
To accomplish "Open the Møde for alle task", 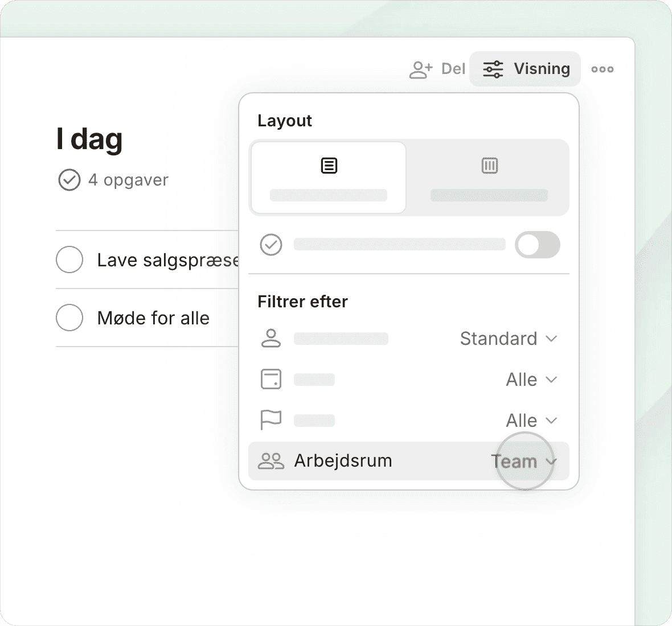I will [153, 318].
